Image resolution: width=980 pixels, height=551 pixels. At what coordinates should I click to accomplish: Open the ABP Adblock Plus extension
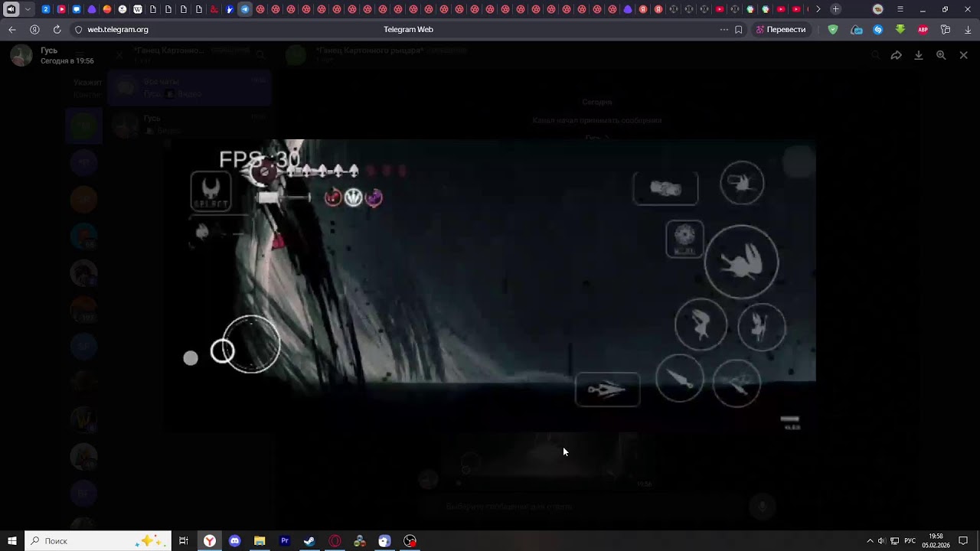[x=923, y=30]
